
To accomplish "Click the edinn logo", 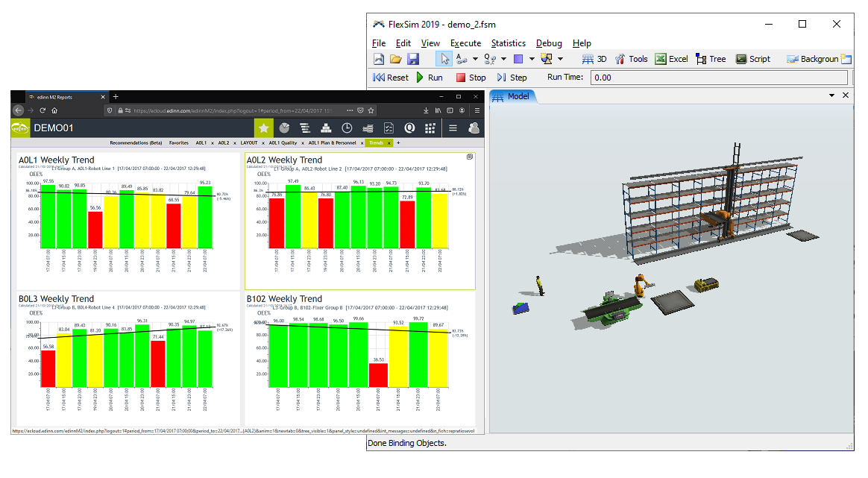I will pos(20,128).
